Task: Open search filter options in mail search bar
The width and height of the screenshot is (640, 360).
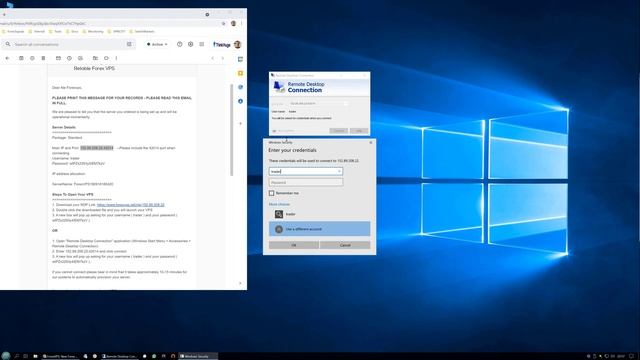Action: point(129,44)
